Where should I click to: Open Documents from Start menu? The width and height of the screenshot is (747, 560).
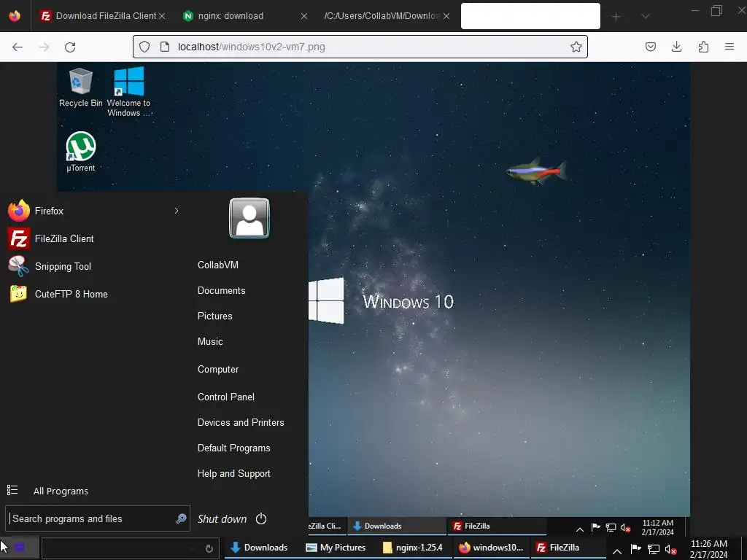click(222, 290)
